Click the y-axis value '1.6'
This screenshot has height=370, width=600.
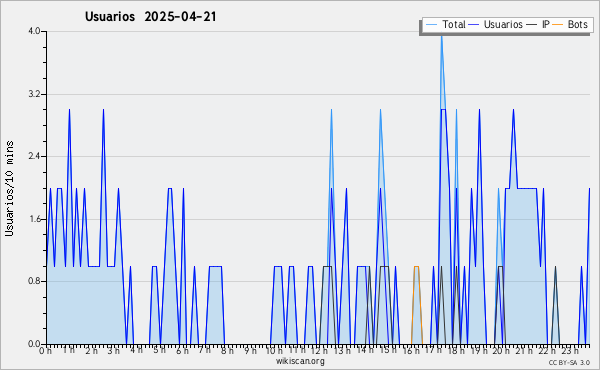pyautogui.click(x=34, y=219)
